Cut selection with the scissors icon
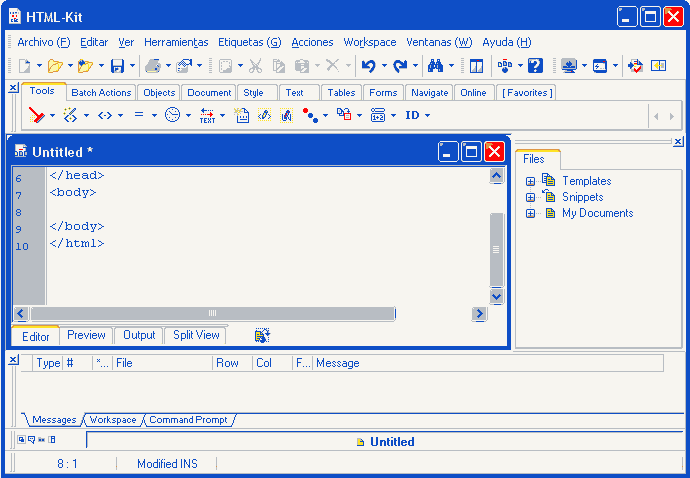This screenshot has height=478, width=690. [x=255, y=66]
